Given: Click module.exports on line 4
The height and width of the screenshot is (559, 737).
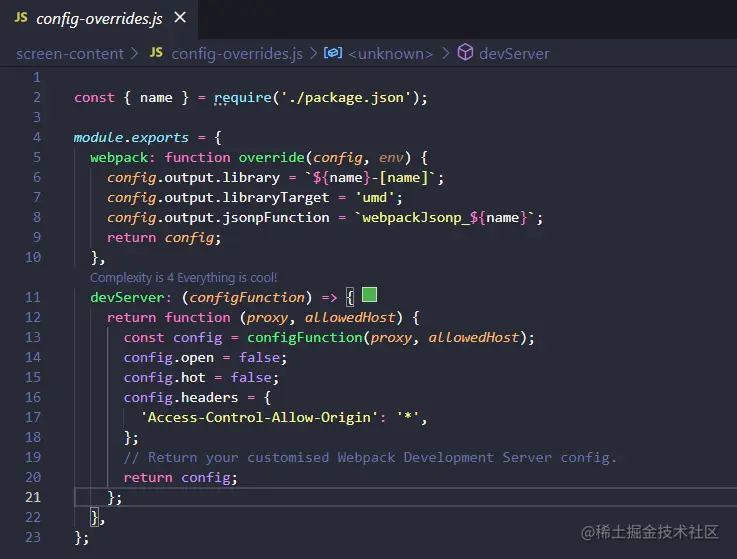Looking at the screenshot, I should tap(131, 138).
